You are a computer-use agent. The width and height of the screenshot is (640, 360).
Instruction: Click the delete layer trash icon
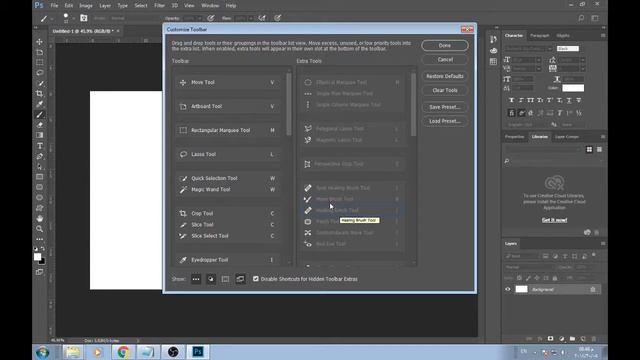(594, 339)
